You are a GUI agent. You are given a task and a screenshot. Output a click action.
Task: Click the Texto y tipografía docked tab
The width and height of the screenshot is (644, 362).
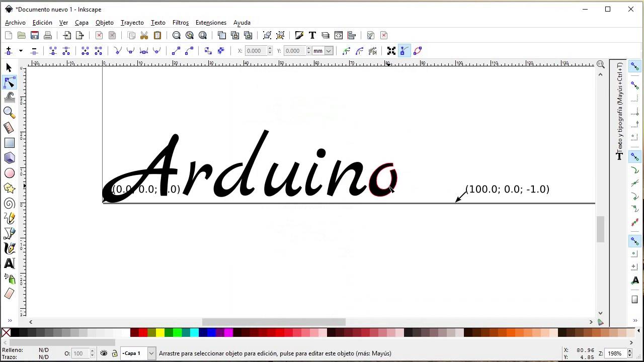[619, 112]
